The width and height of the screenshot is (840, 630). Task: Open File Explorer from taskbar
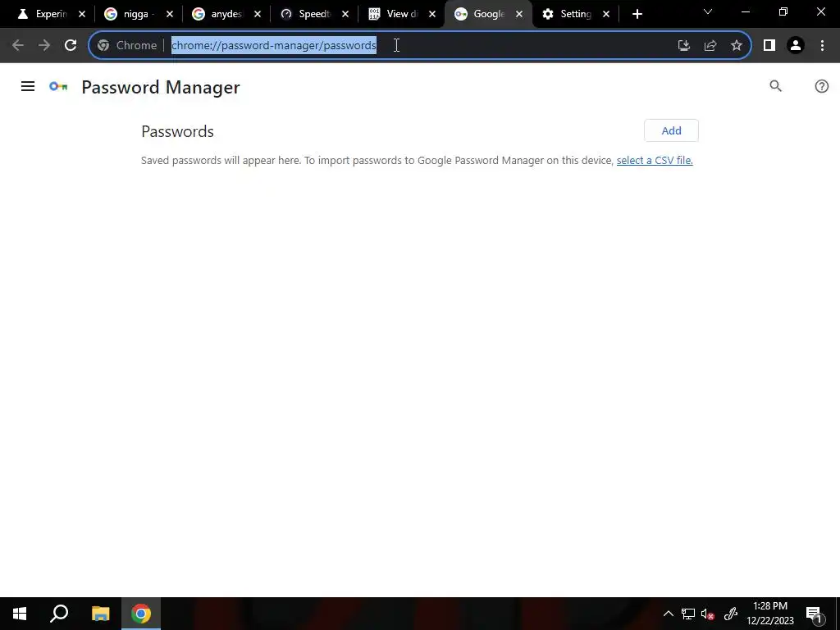[x=100, y=614]
